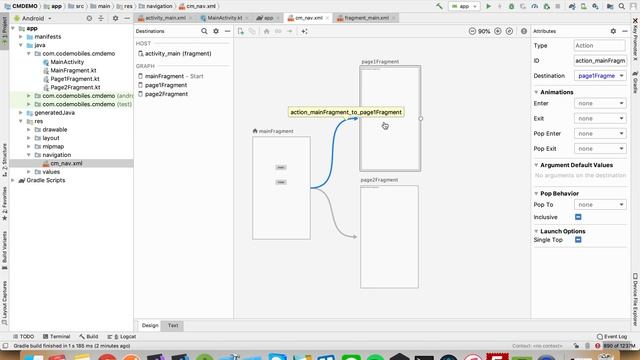
Task: Click the Stop square icon
Action: coord(558,6)
